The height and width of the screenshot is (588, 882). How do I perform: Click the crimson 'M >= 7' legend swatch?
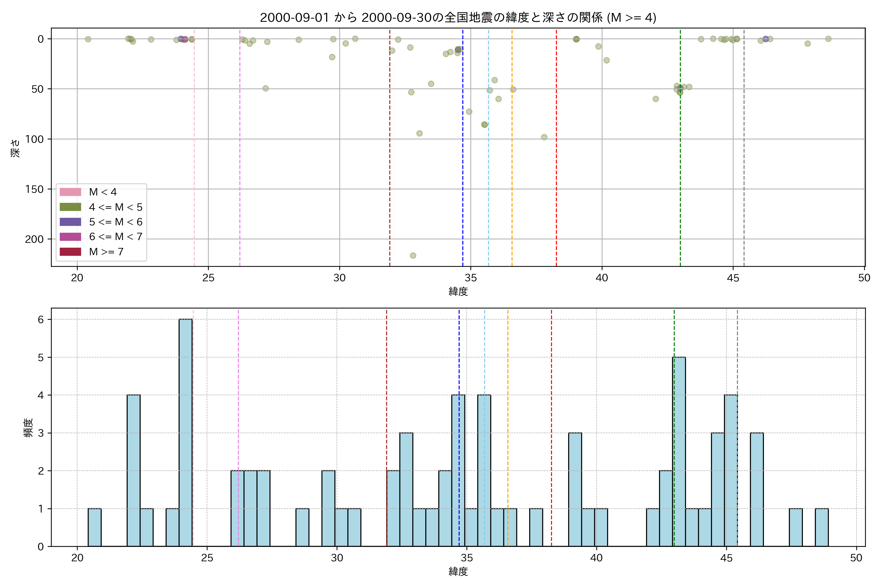pyautogui.click(x=70, y=252)
